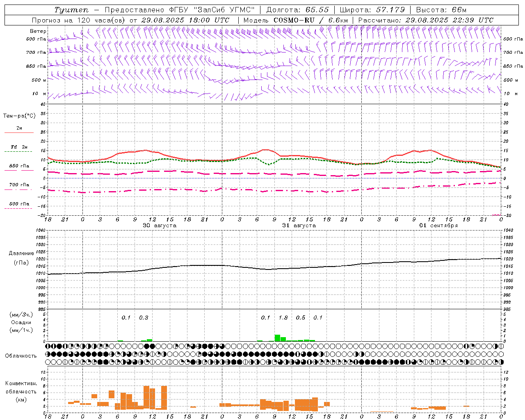525x420 pixels.
Task: Click the "(мм/1ч.)" units label
Action: [x=21, y=330]
